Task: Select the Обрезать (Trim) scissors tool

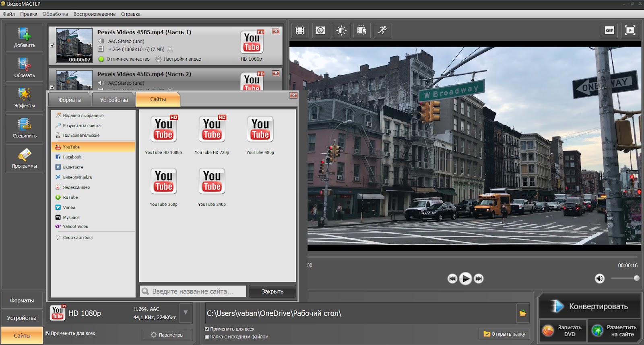Action: click(24, 68)
